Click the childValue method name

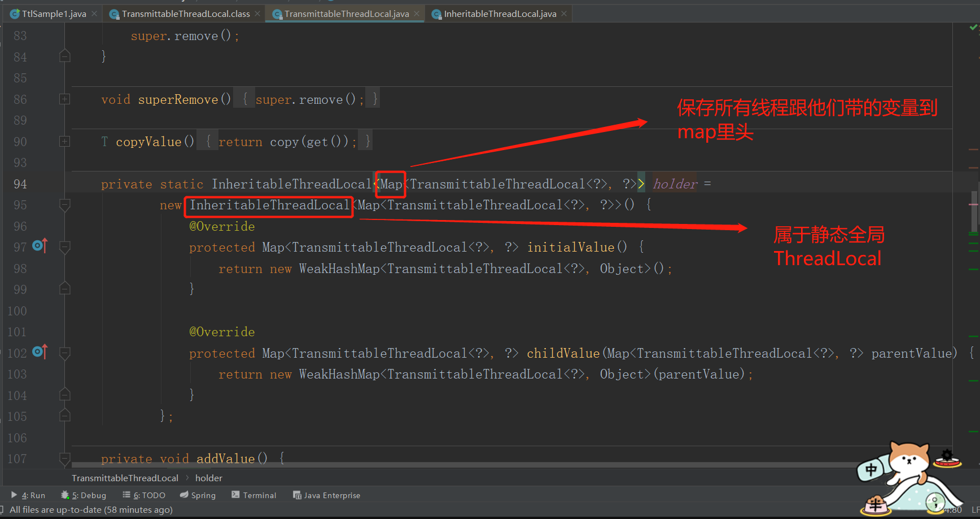click(x=563, y=354)
